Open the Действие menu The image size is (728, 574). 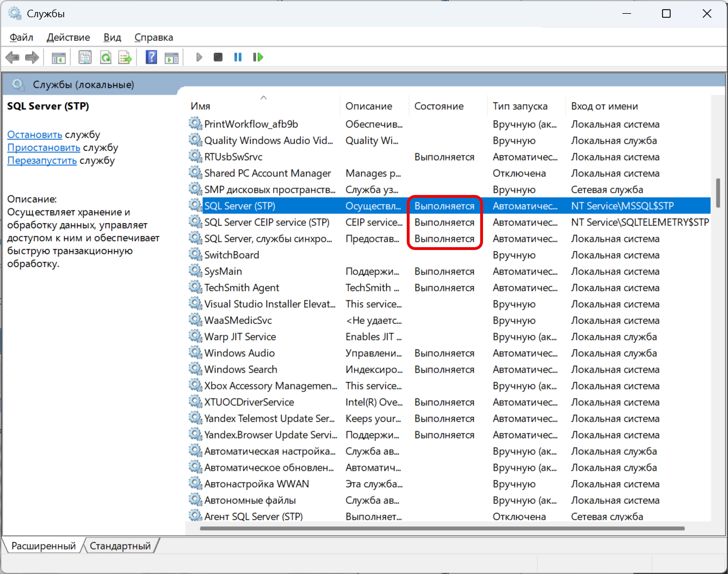coord(68,37)
